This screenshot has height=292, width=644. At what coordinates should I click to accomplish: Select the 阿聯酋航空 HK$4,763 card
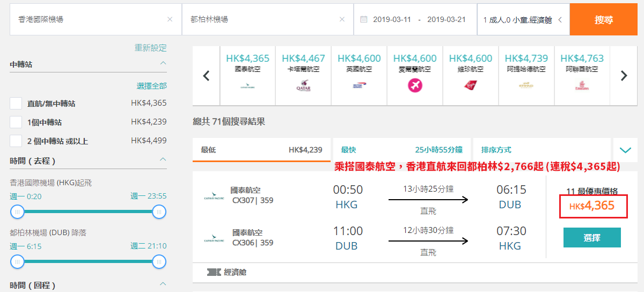pyautogui.click(x=583, y=76)
